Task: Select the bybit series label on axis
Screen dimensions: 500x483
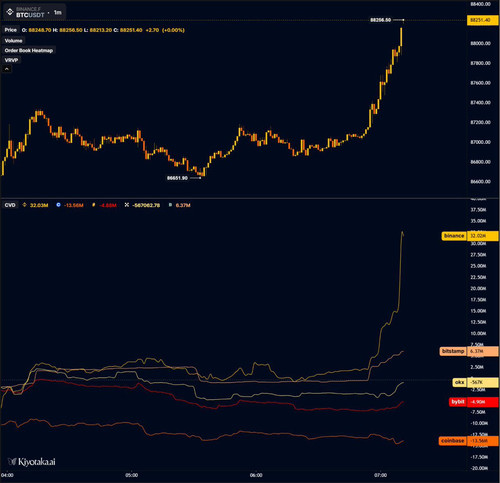Action: point(458,402)
